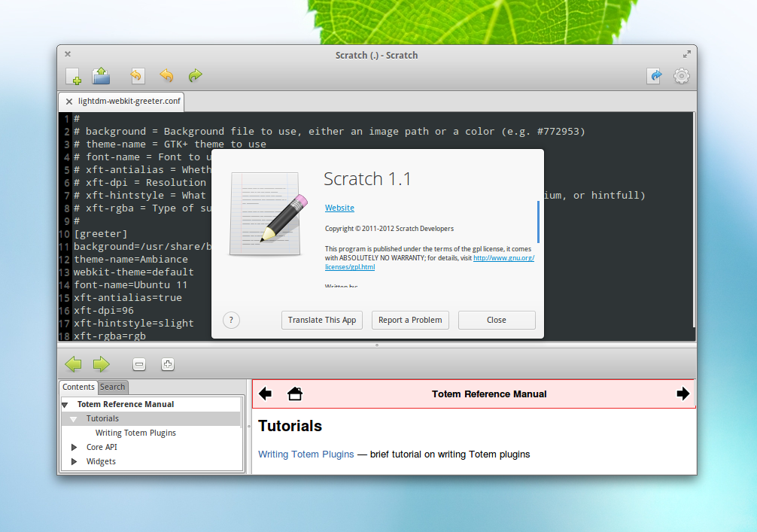Click the xft-hintstyle=slight line
757x532 pixels.
133,323
